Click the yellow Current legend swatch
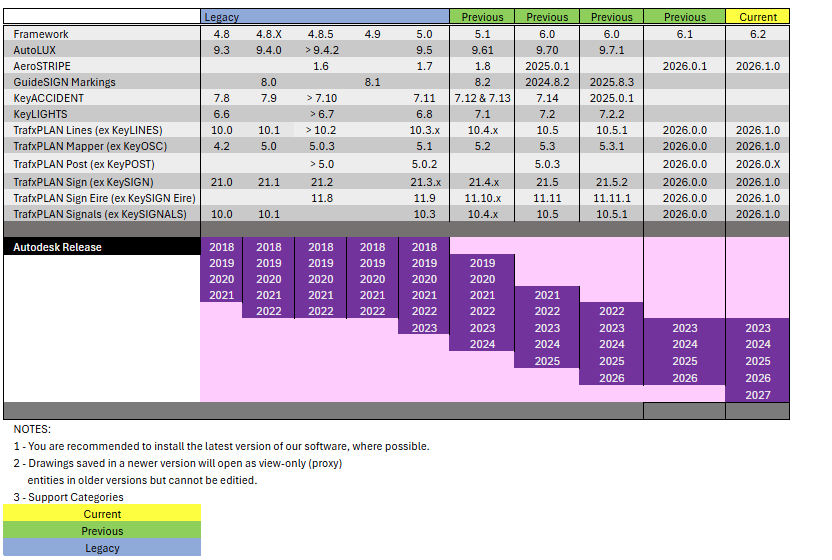Screen dimensions: 832x560 102,513
